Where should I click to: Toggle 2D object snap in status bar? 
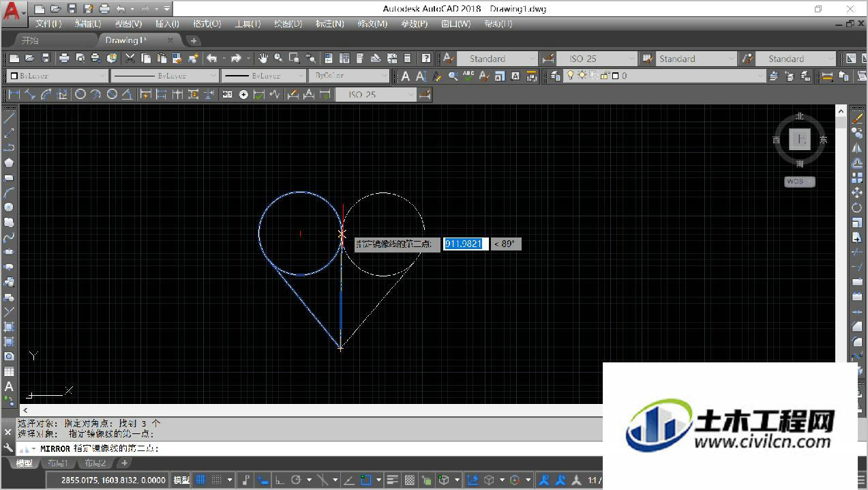point(365,480)
